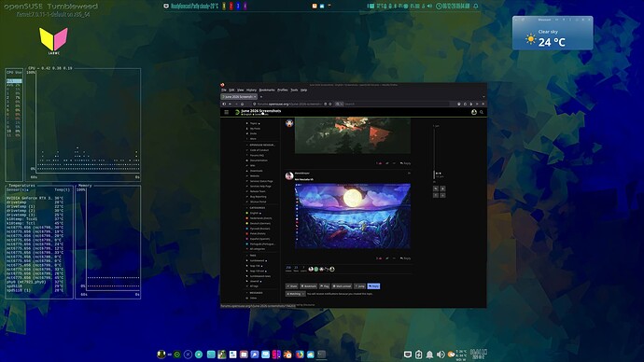
Task: Click the Firefox home button
Action: (243, 104)
